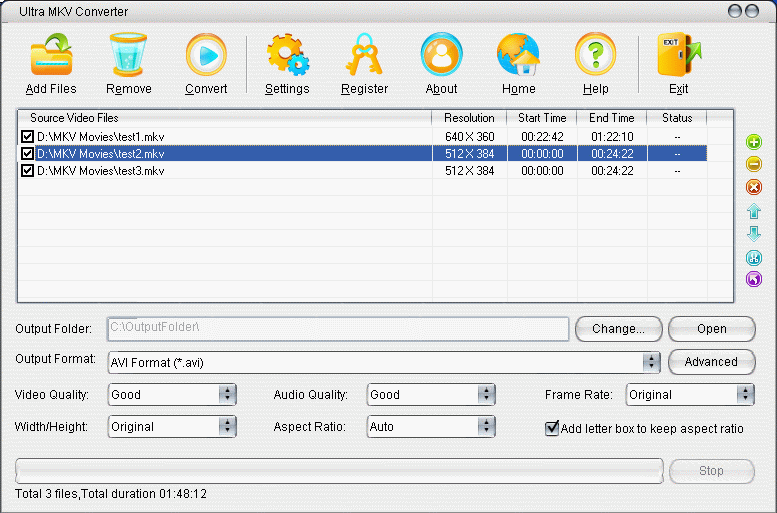
Task: Disable Add letter box checkbox
Action: pyautogui.click(x=551, y=428)
